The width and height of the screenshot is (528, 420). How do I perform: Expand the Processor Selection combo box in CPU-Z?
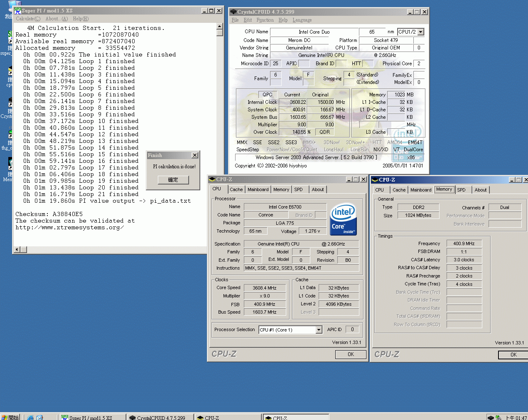click(x=319, y=330)
